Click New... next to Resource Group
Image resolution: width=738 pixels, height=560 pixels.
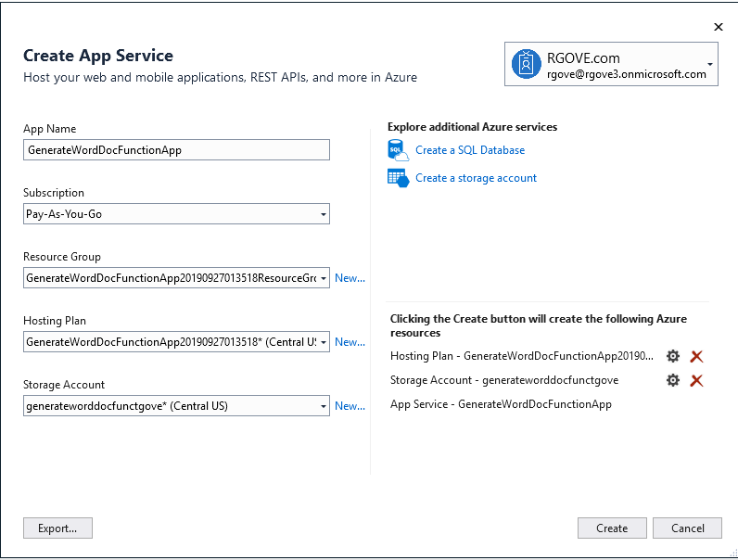pos(350,278)
